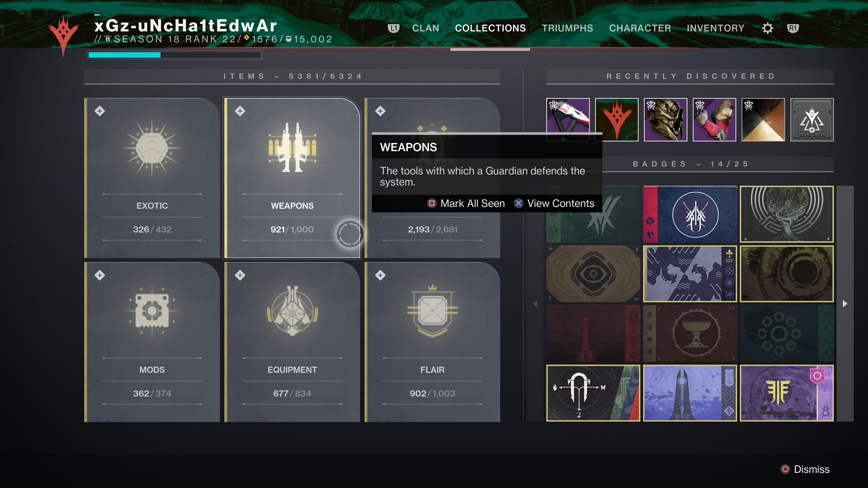Open the Mods collection category
The width and height of the screenshot is (868, 488).
click(152, 342)
